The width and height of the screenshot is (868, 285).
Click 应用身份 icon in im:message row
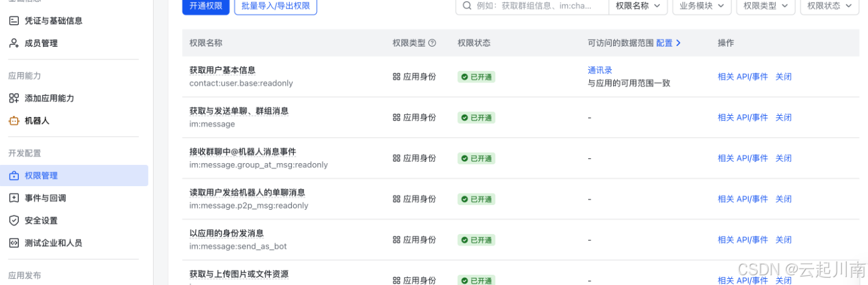[396, 118]
